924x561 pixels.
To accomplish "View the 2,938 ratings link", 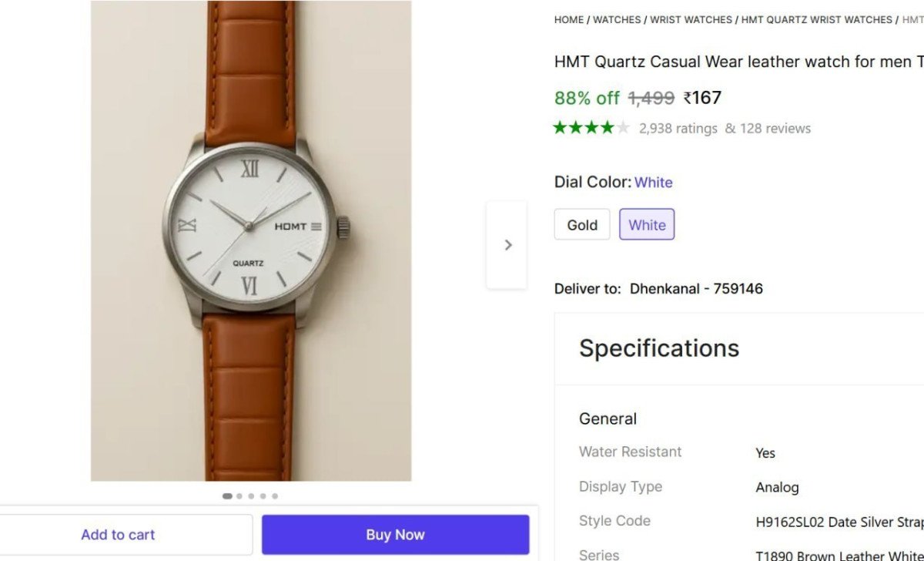I will coord(678,128).
